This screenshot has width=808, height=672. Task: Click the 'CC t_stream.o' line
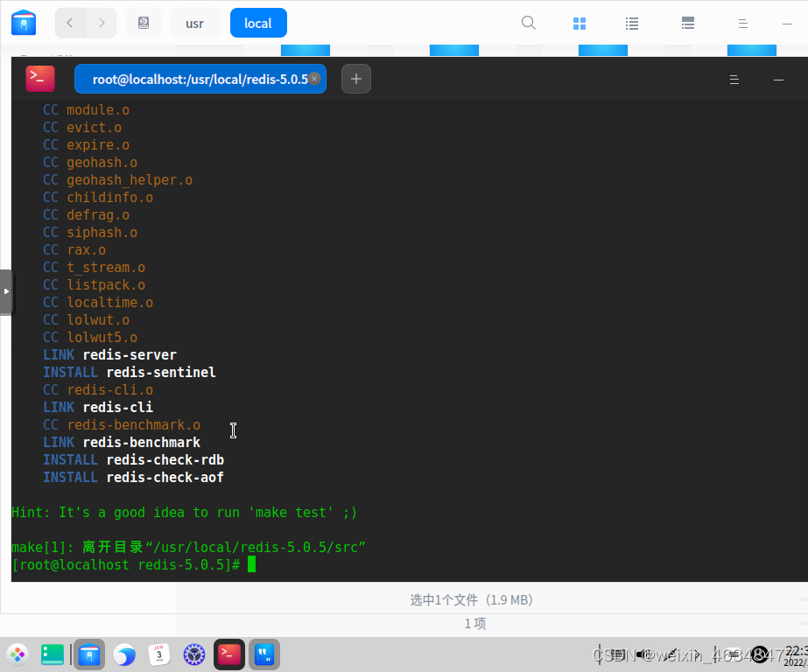pos(94,267)
